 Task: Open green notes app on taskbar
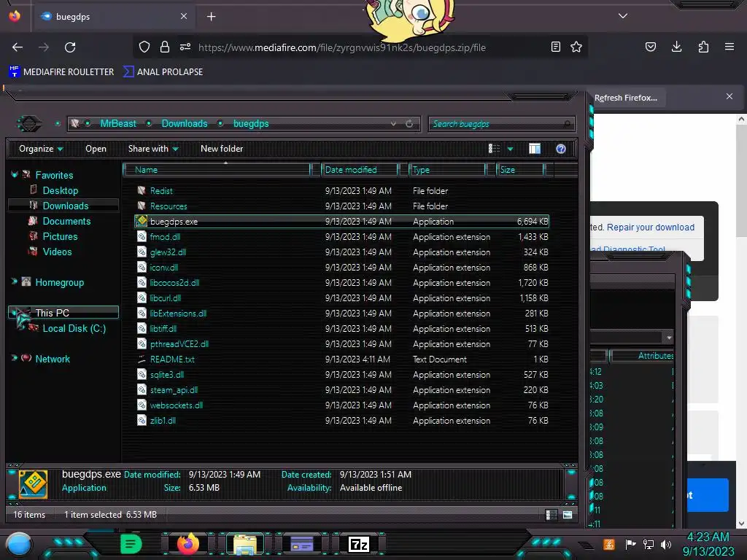point(131,544)
